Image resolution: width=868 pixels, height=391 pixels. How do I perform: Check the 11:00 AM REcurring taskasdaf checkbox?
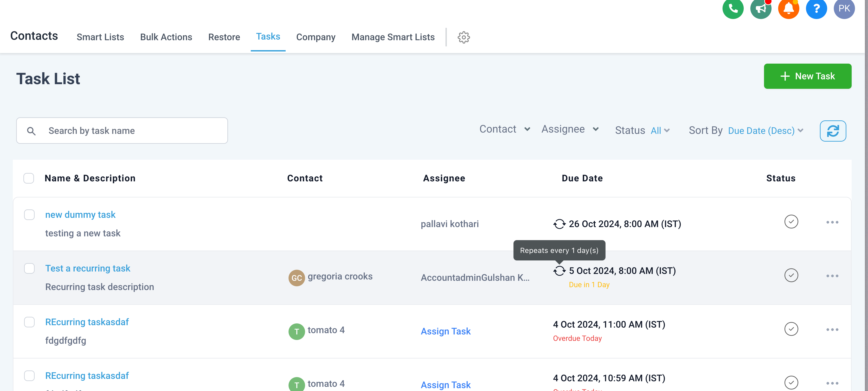pyautogui.click(x=29, y=322)
